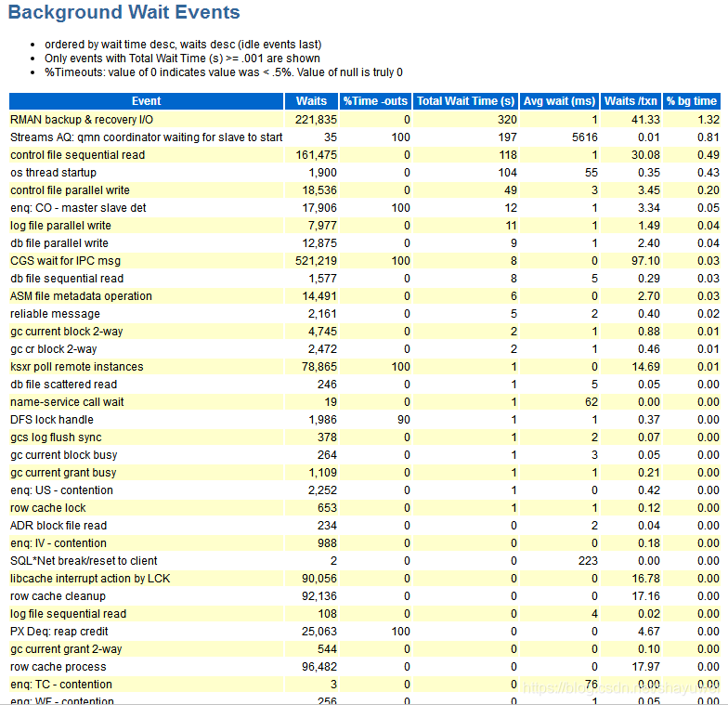Screen dimensions: 728x705
Task: Click PX Deq: reap credit event
Action: (x=59, y=632)
